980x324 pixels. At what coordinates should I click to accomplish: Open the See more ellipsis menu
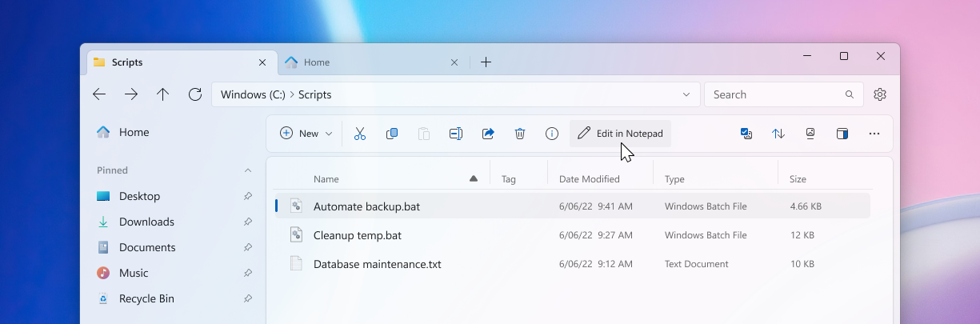874,134
